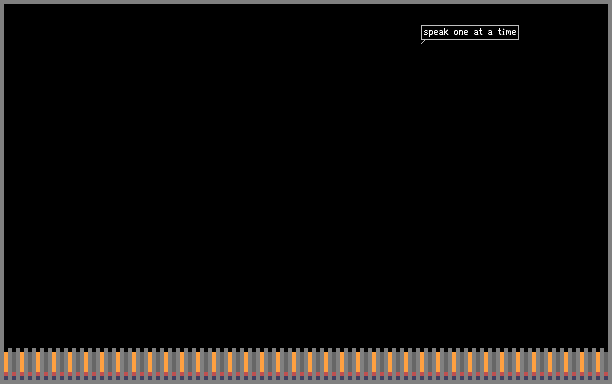This screenshot has height=384, width=612.
Task: Choose the fourth orange bar from the left
Action: [54, 362]
